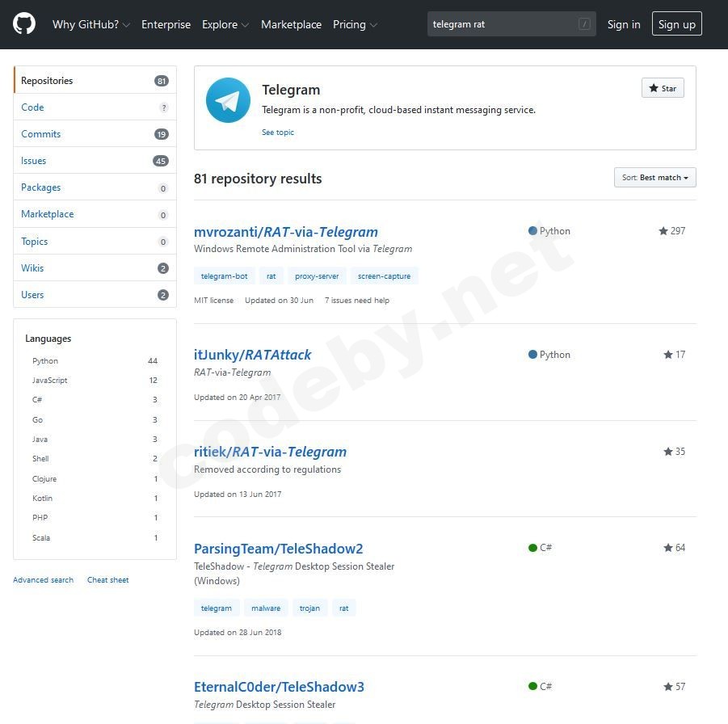728x724 pixels.
Task: Switch to Marketplace results in sidebar
Action: (x=95, y=214)
